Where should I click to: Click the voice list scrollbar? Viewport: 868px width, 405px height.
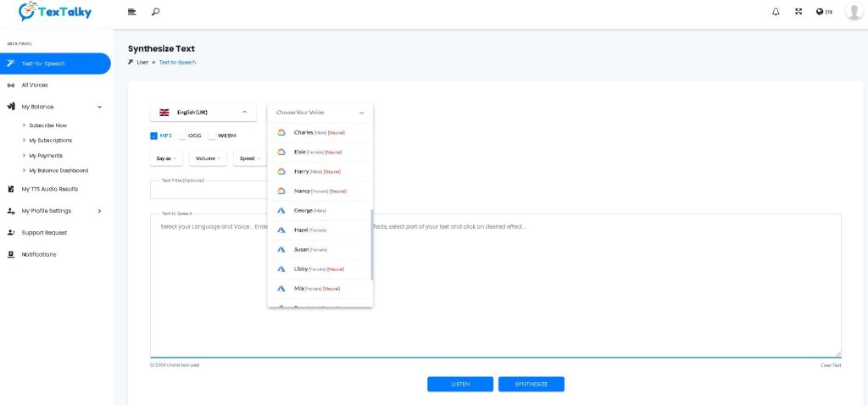(x=372, y=245)
